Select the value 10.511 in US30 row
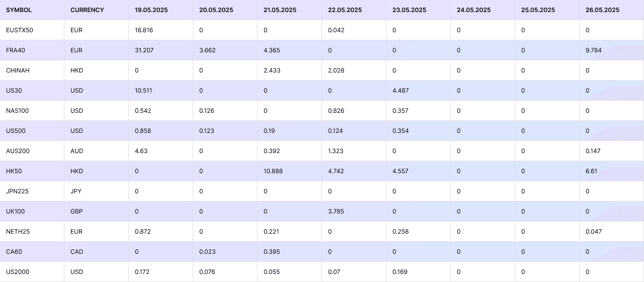Image resolution: width=644 pixels, height=282 pixels. 143,91
